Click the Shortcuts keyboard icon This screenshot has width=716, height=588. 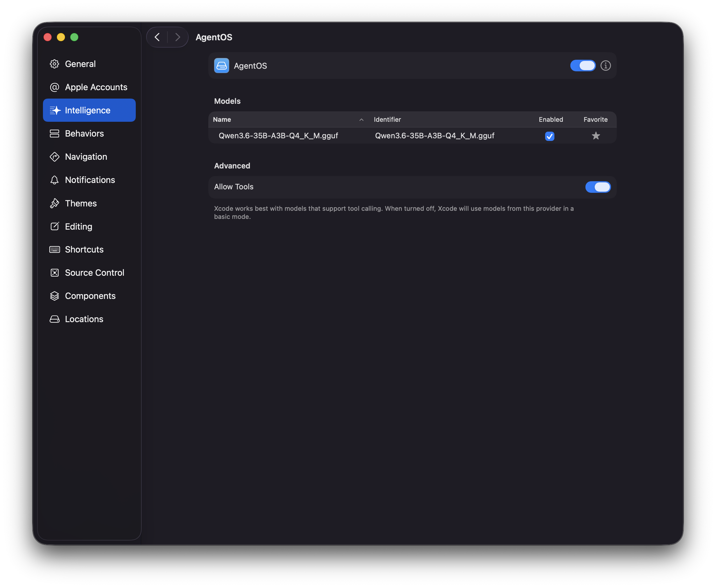[55, 250]
